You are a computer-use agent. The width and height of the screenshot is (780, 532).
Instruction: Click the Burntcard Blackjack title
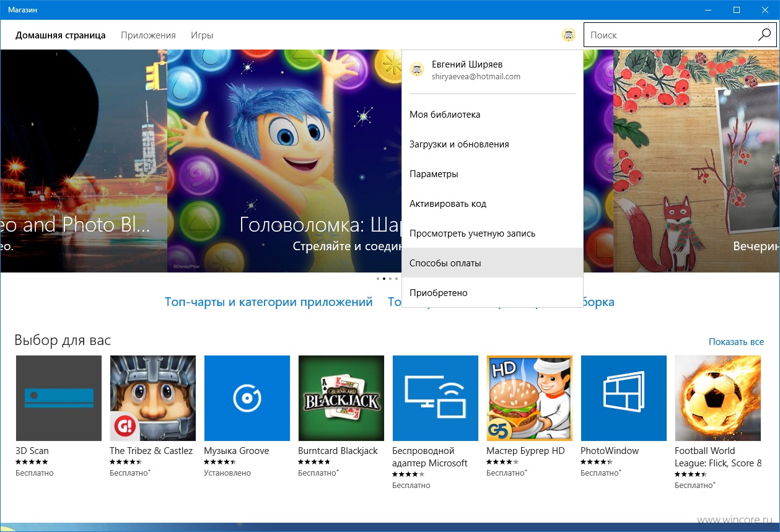[x=338, y=451]
